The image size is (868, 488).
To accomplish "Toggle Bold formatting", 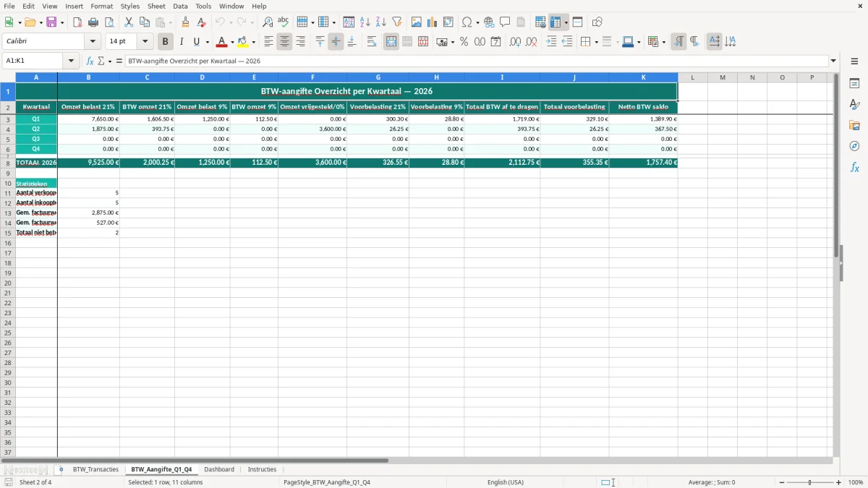I will pyautogui.click(x=166, y=42).
